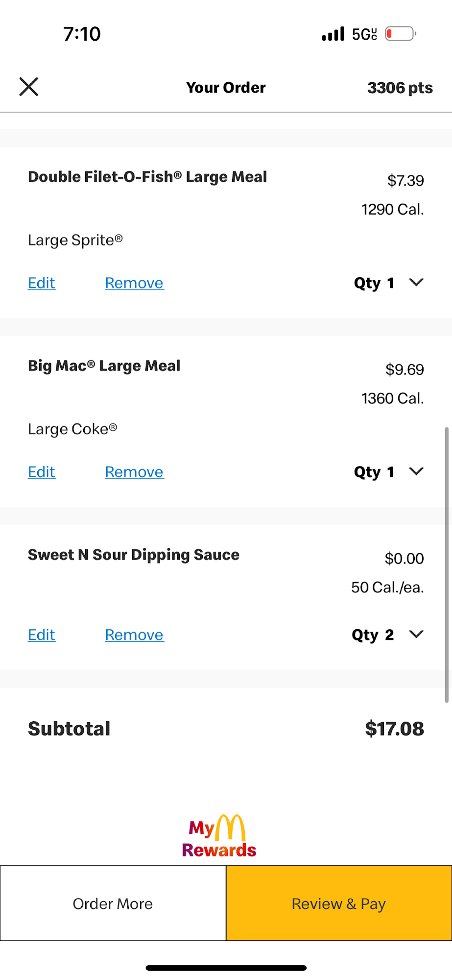This screenshot has height=980, width=452.
Task: Tap the MyMcDonald's Rewards logo
Action: pos(219,836)
